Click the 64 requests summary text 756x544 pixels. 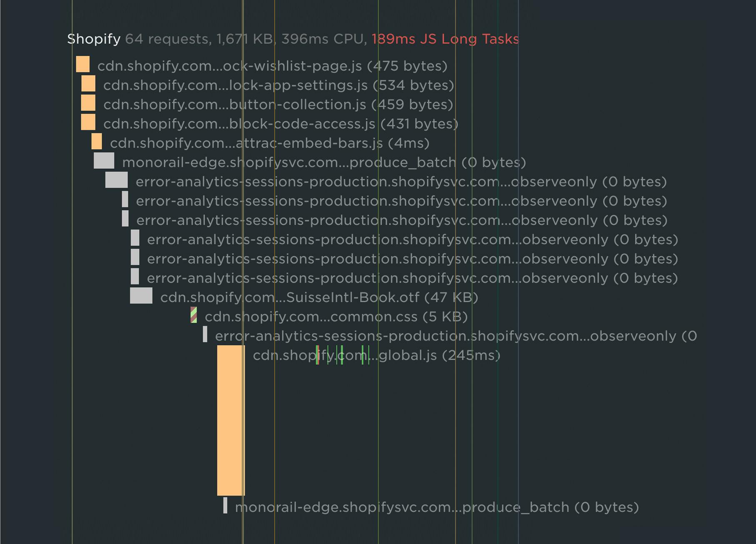167,39
